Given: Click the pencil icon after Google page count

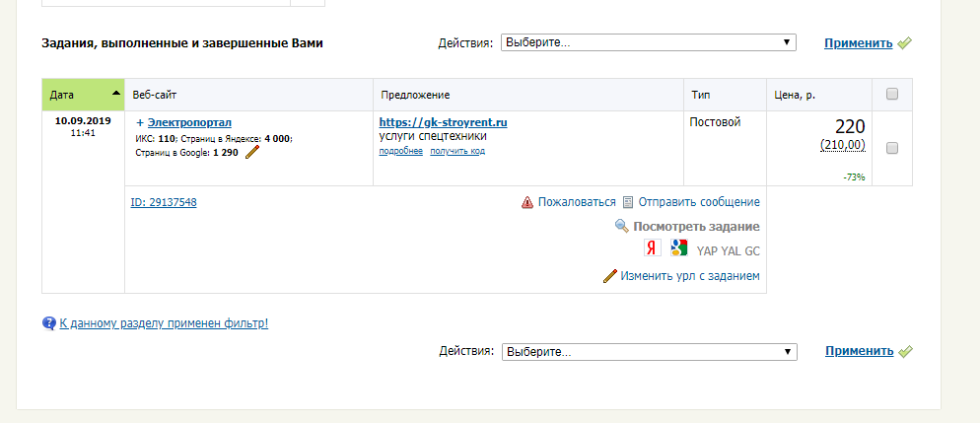Looking at the screenshot, I should 253,152.
